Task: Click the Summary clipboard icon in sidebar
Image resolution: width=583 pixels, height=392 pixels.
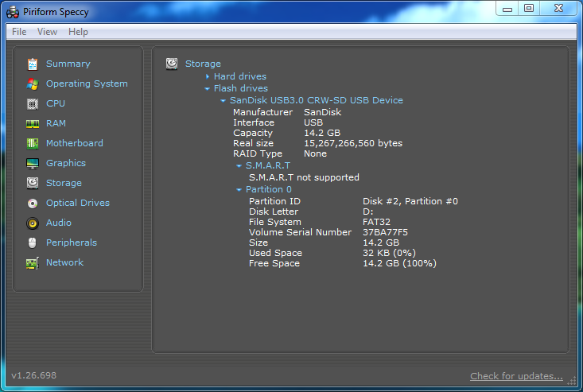Action: 33,64
